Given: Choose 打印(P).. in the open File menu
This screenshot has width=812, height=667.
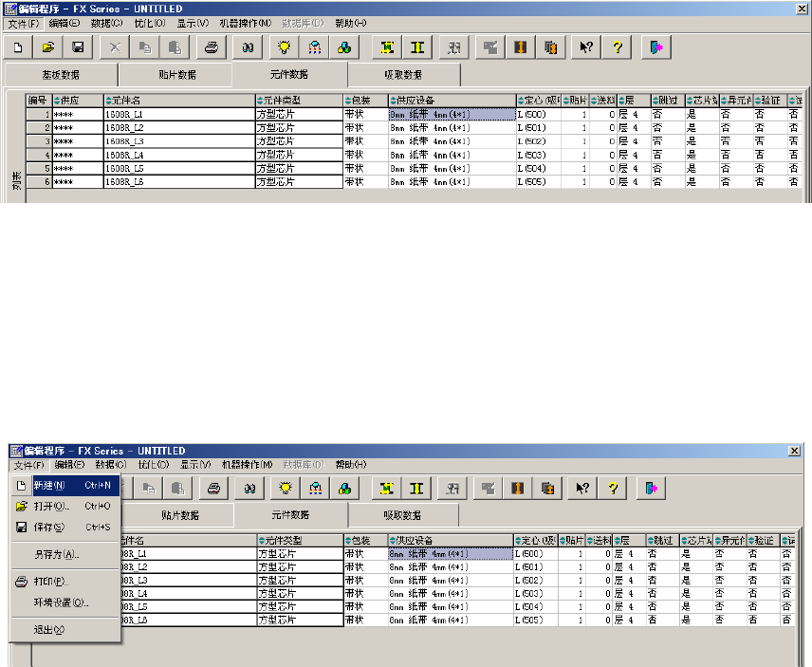Looking at the screenshot, I should (65, 582).
